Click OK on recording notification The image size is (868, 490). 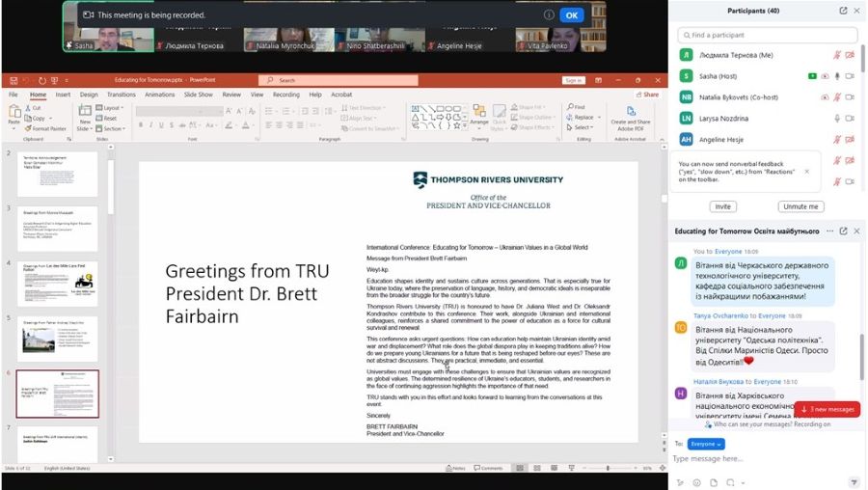click(571, 15)
